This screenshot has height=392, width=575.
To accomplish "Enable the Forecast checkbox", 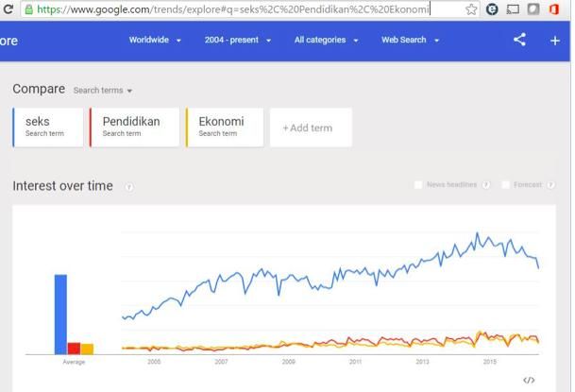I will (x=505, y=185).
